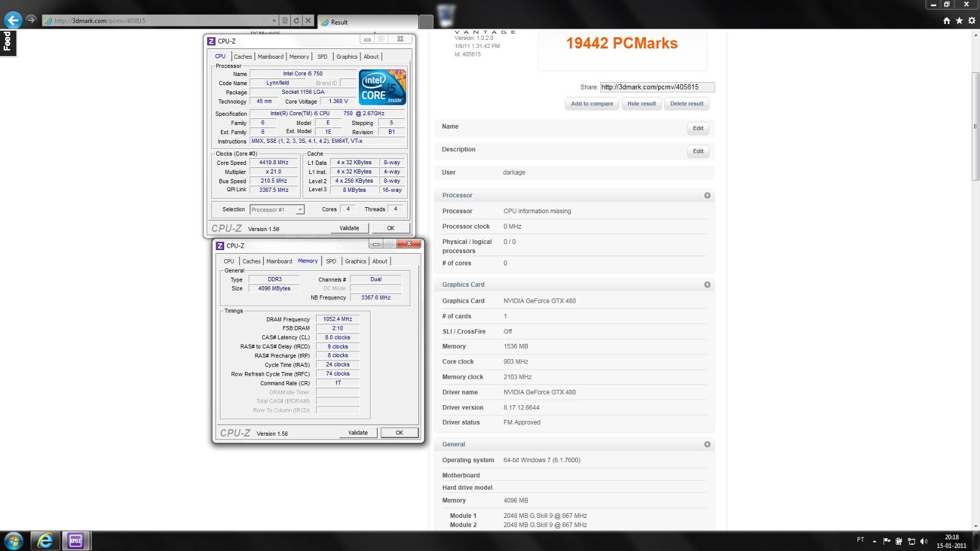Click the 4419.8 MHz core speed value
The image size is (980, 551).
(x=273, y=163)
